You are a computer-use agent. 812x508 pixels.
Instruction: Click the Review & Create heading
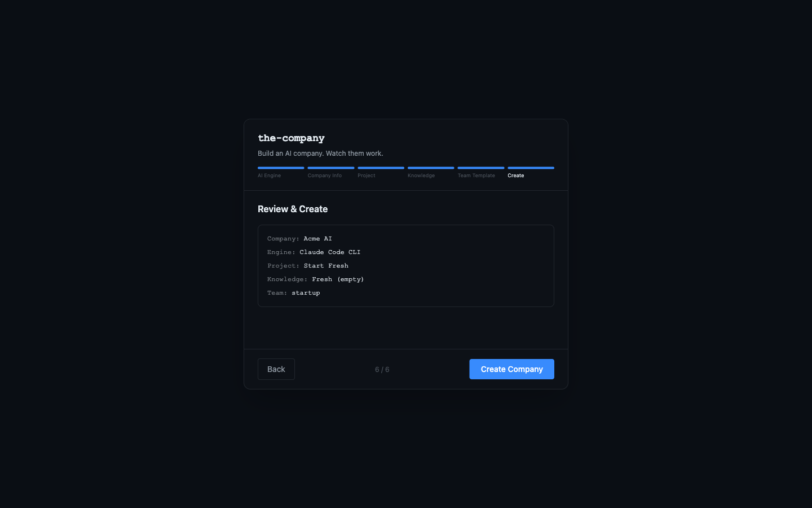point(293,209)
